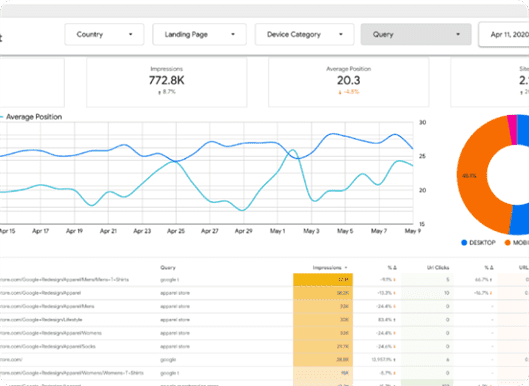Select the row with Mens-T-Shirts landing page
This screenshot has width=529, height=386.
(x=264, y=280)
